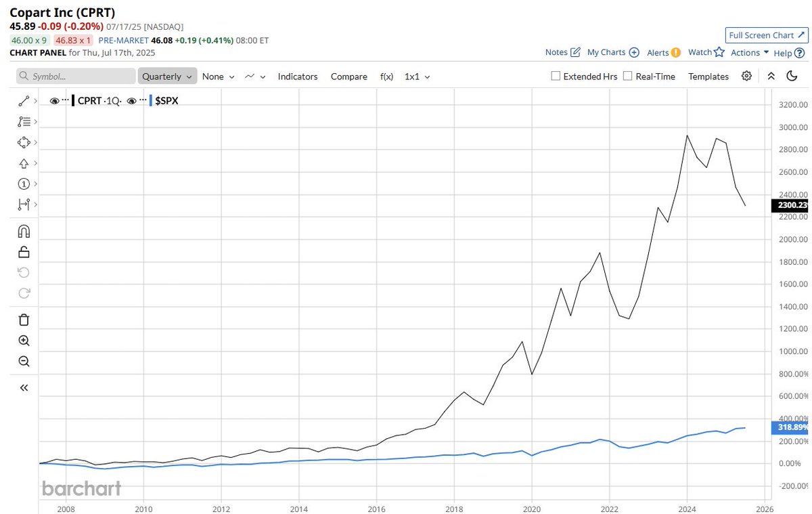Open the Indicators menu

click(x=298, y=77)
